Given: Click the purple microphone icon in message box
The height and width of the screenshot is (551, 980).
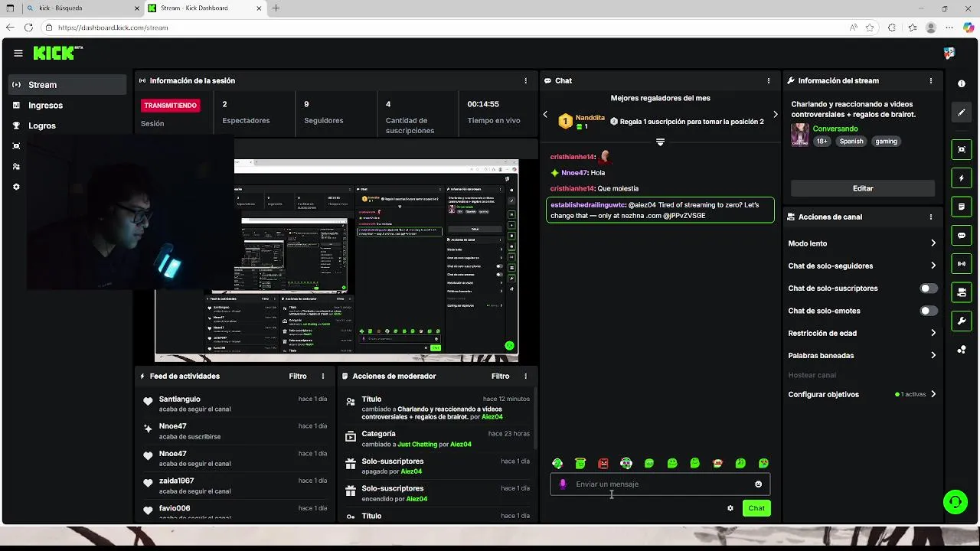Looking at the screenshot, I should [563, 484].
